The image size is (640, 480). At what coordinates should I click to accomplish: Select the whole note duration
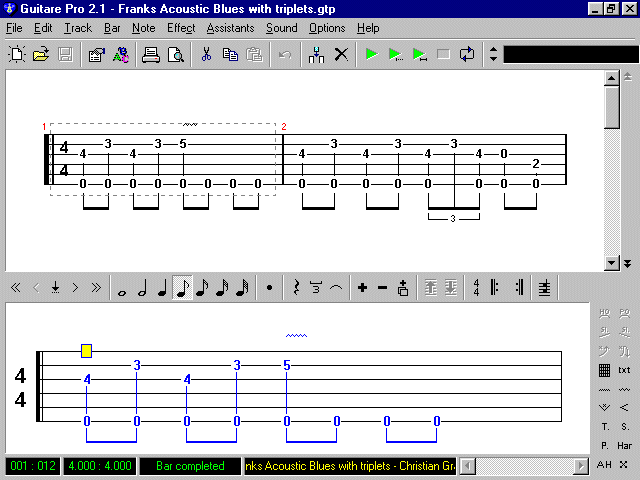pos(122,288)
